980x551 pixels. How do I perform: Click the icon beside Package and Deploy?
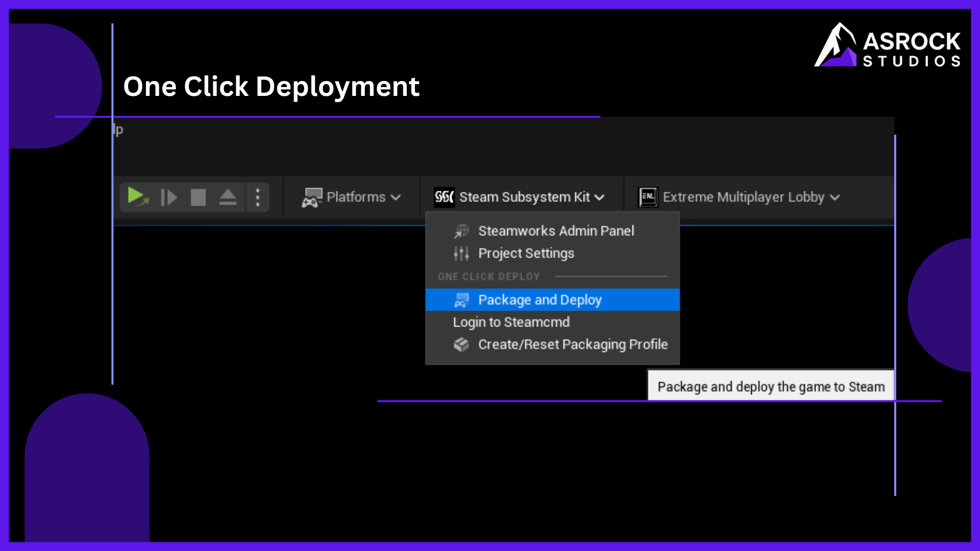[461, 300]
